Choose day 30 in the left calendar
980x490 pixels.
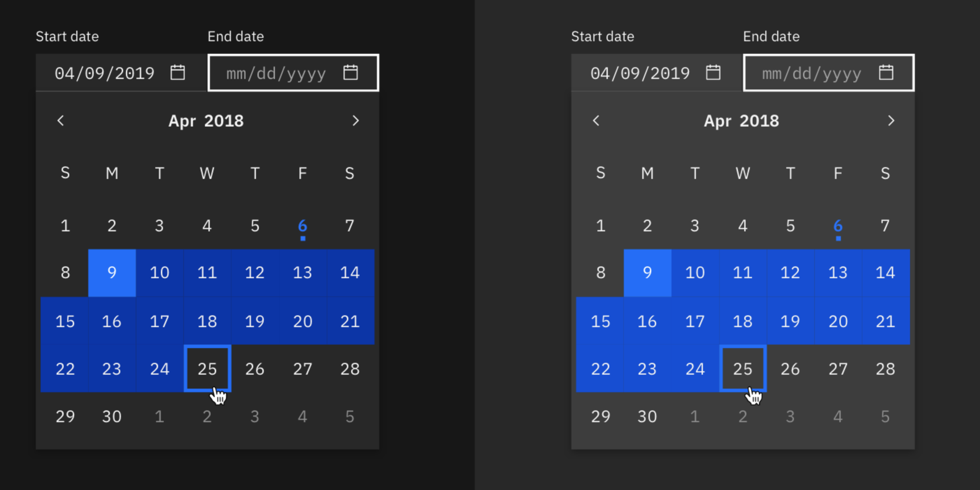click(x=112, y=416)
